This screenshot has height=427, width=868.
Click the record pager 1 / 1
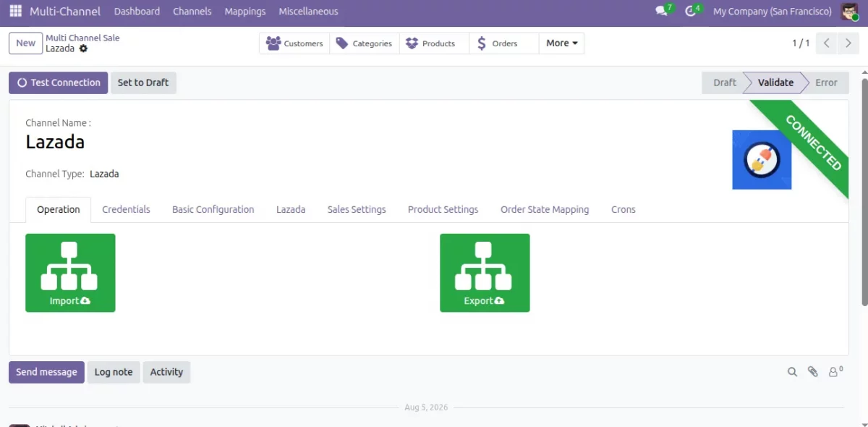(x=801, y=43)
